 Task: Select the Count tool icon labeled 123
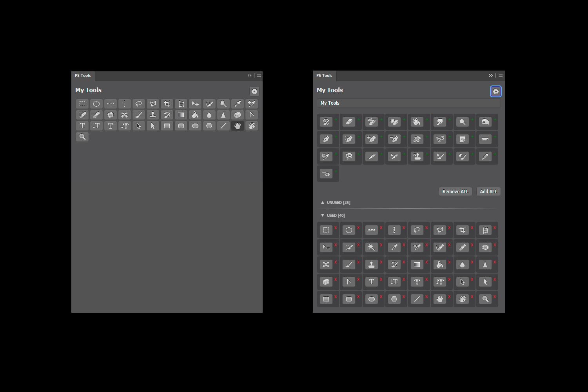(x=440, y=139)
